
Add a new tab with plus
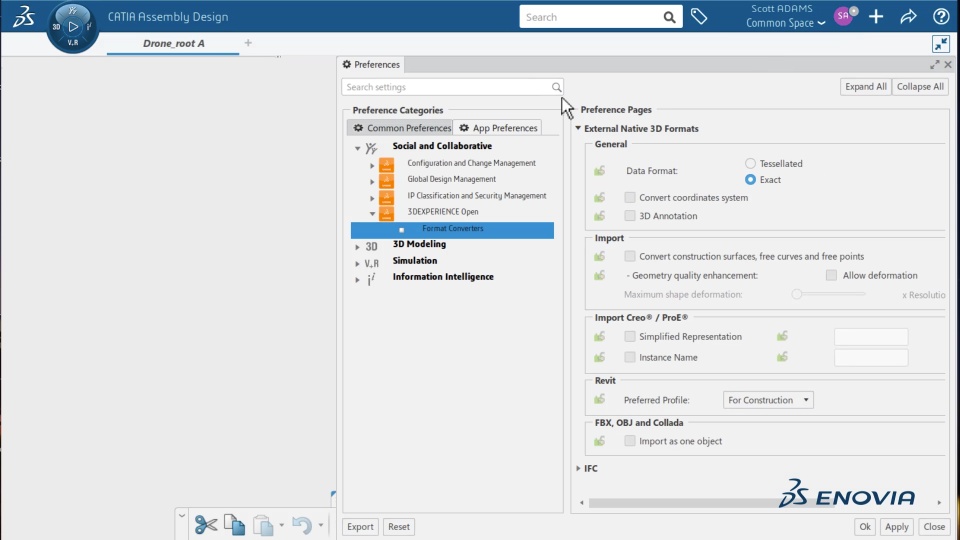(248, 43)
